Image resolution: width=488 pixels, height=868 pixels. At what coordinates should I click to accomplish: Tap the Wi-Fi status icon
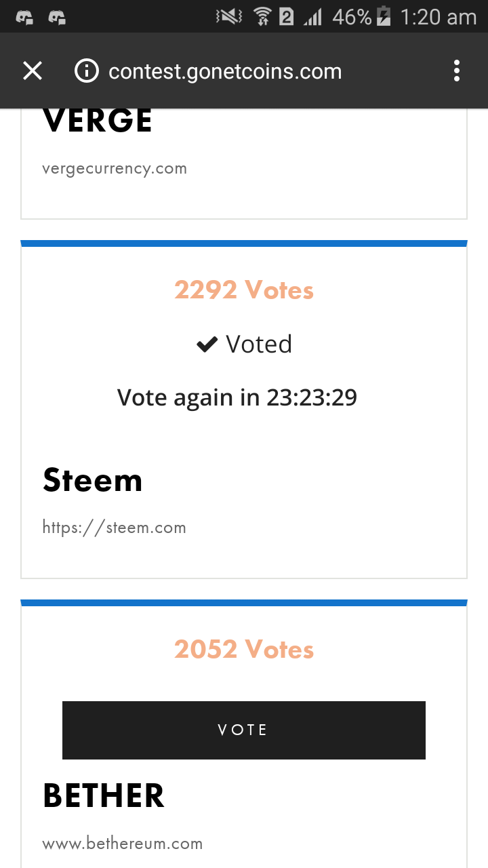click(x=262, y=17)
